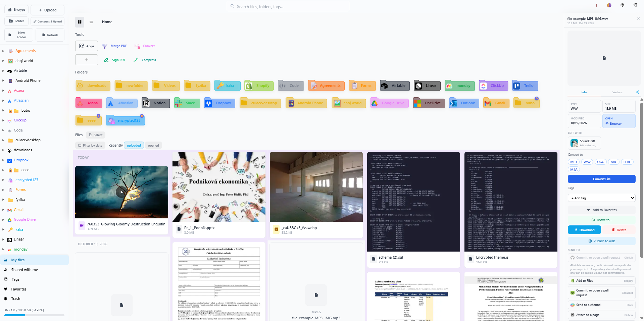This screenshot has height=321, width=644.
Task: Click the red Delete button
Action: point(619,230)
